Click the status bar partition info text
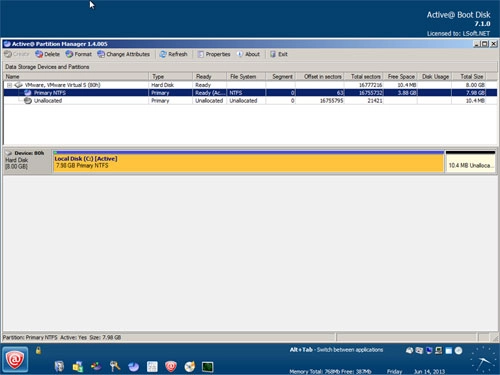The image size is (500, 375). point(62,337)
